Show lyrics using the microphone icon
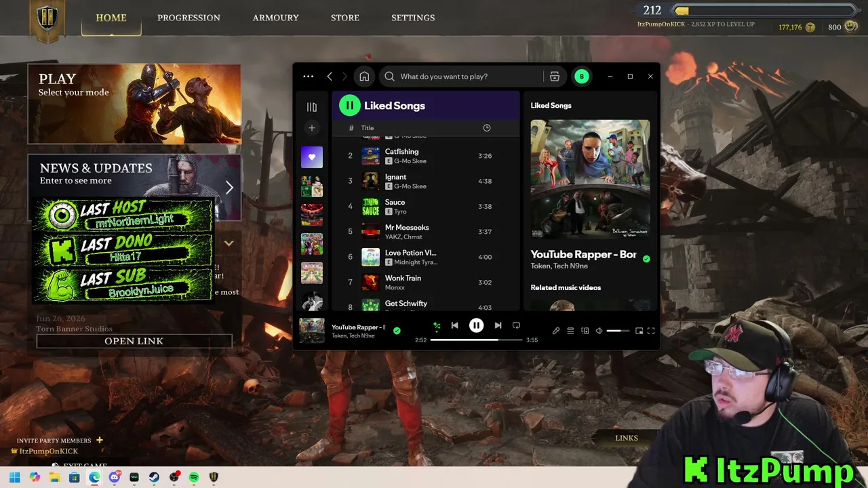Viewport: 868px width, 488px height. pos(556,331)
